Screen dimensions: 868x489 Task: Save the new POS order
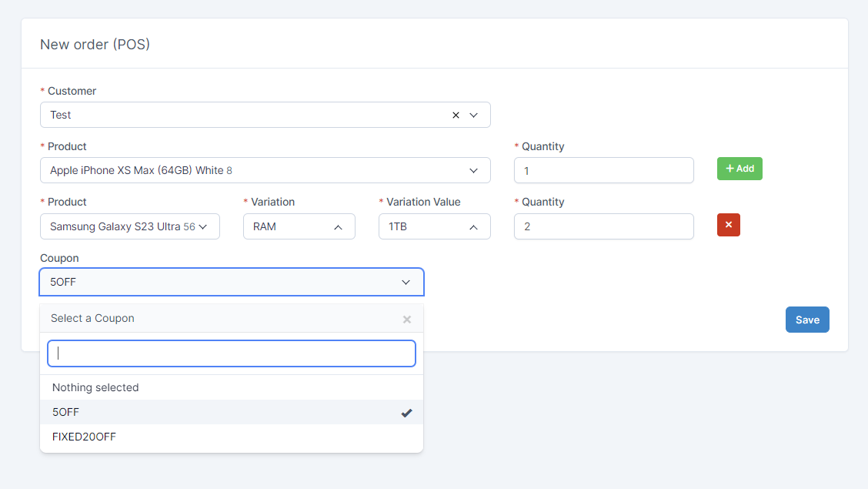807,320
